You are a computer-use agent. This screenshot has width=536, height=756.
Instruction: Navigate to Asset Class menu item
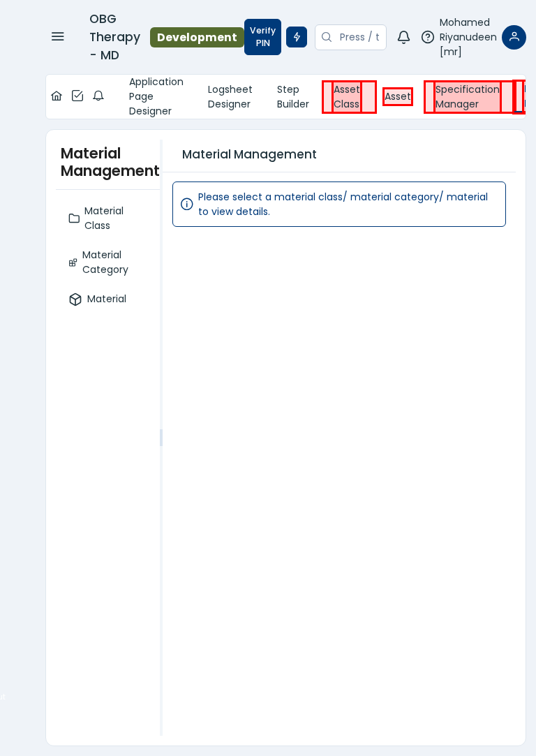[347, 96]
